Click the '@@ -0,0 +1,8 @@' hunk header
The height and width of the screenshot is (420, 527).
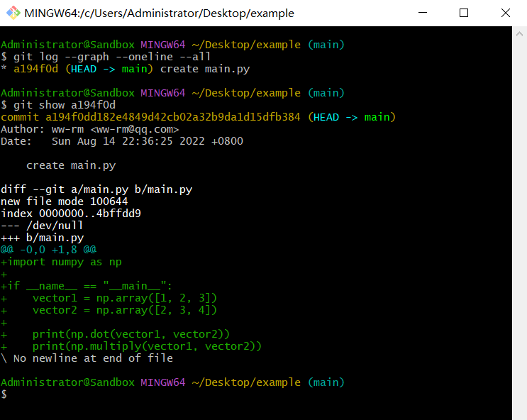coord(48,250)
